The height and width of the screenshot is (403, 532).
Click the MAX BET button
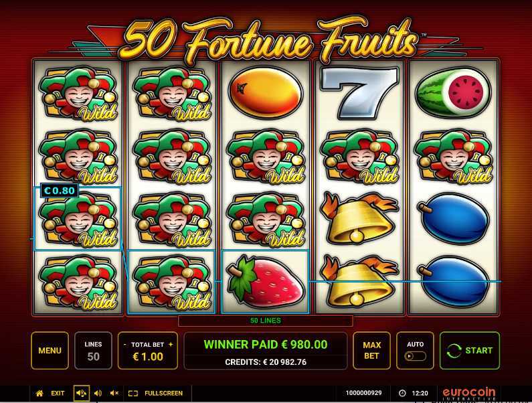[371, 350]
